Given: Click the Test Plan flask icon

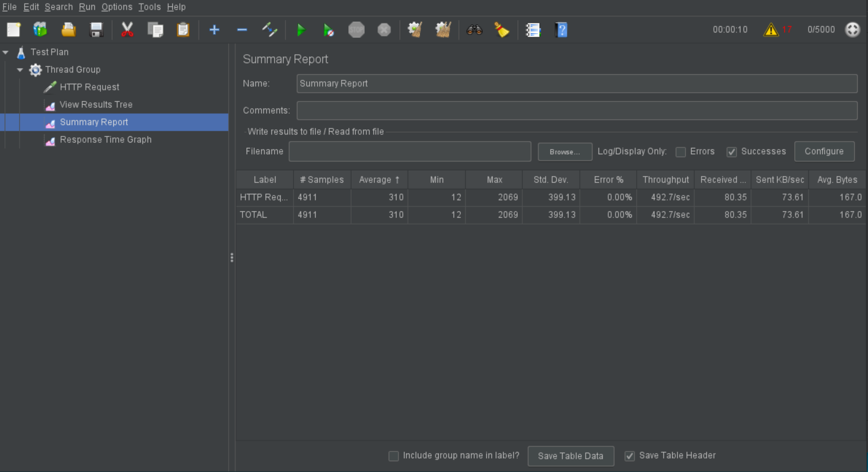Looking at the screenshot, I should tap(21, 52).
